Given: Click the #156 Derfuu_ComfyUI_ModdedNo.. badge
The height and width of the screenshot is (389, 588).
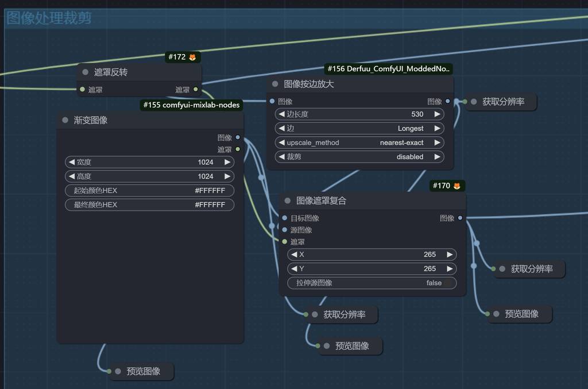Looking at the screenshot, I should pos(389,69).
